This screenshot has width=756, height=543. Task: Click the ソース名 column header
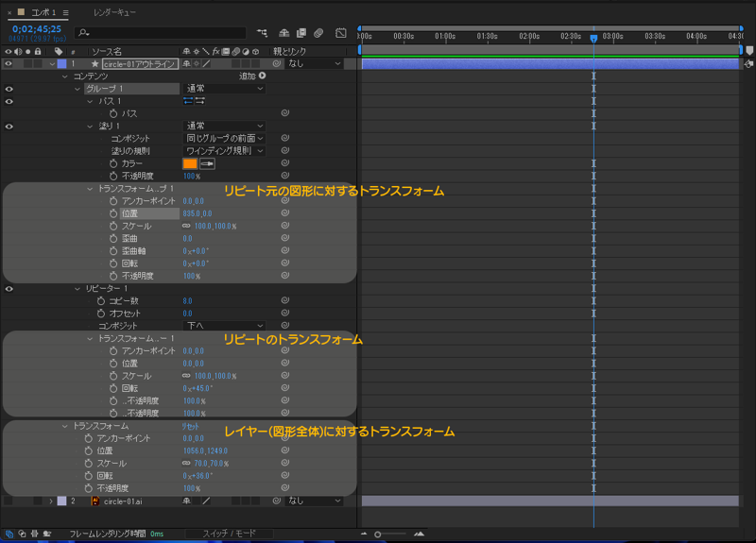(x=107, y=51)
